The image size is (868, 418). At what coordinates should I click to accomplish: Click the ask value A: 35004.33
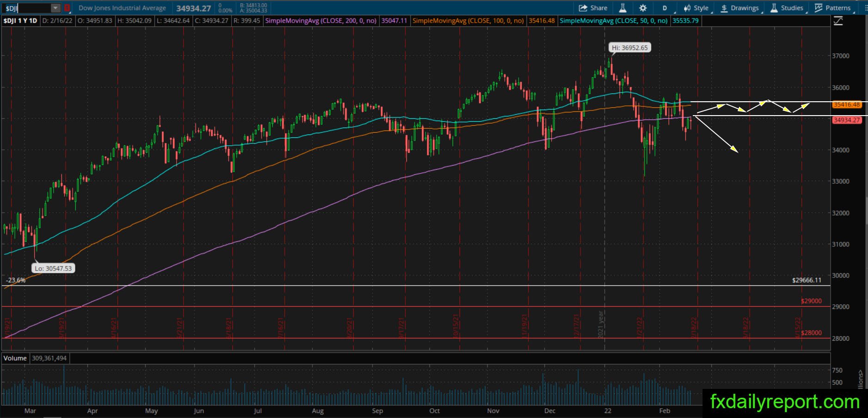point(253,11)
